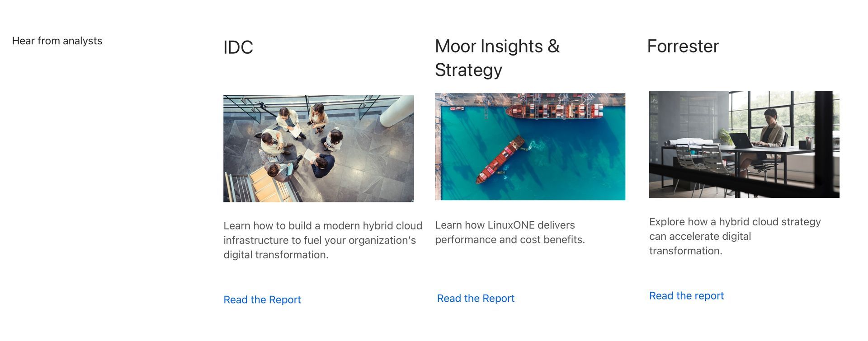
Task: Click the docked container ship at the pier
Action: (555, 111)
